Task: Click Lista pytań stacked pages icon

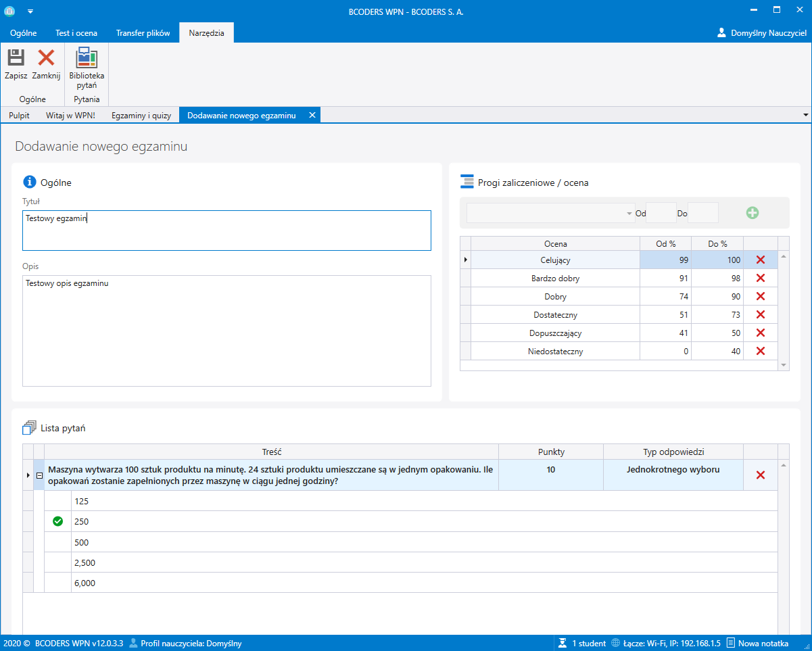Action: click(29, 427)
